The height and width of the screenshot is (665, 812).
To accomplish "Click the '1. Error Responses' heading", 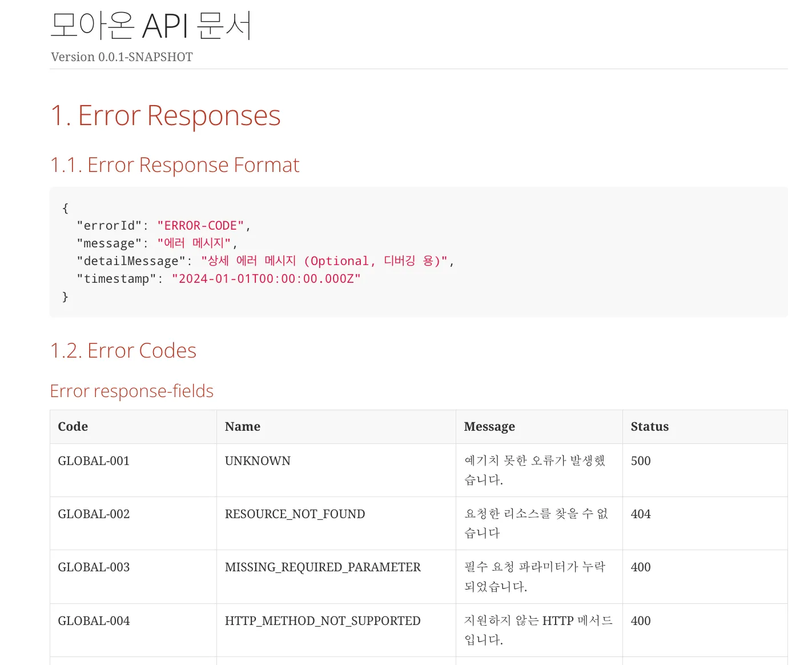I will point(166,115).
